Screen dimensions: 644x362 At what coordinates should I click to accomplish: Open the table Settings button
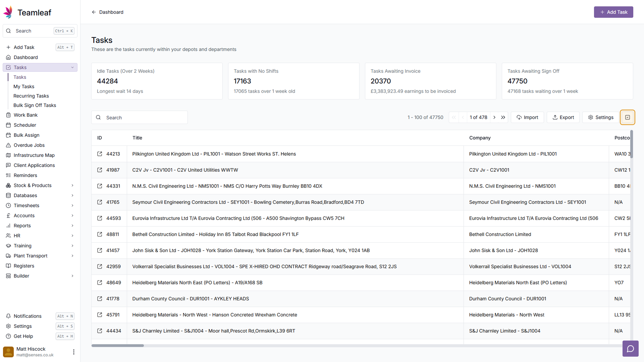(x=601, y=117)
